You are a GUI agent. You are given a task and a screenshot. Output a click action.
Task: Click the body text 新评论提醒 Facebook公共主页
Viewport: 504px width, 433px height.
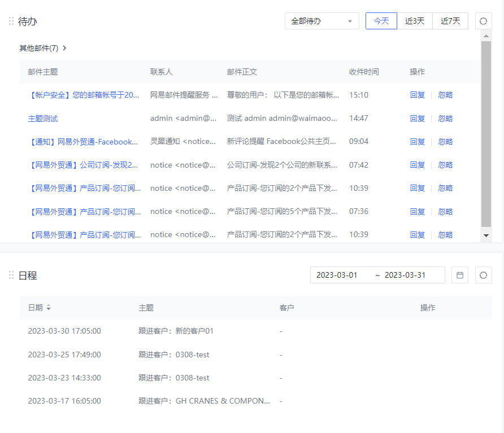coord(281,142)
